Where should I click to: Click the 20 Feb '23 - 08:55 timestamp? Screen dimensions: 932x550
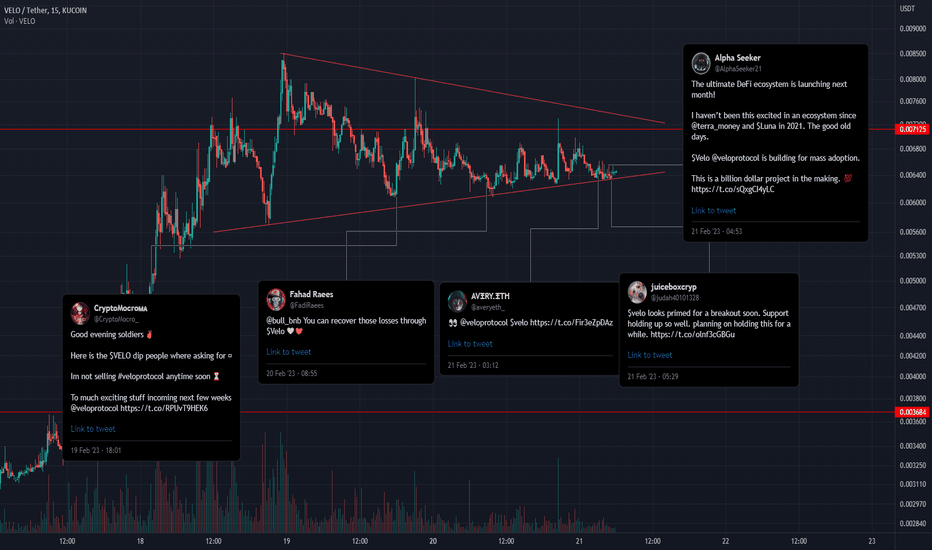pyautogui.click(x=291, y=373)
